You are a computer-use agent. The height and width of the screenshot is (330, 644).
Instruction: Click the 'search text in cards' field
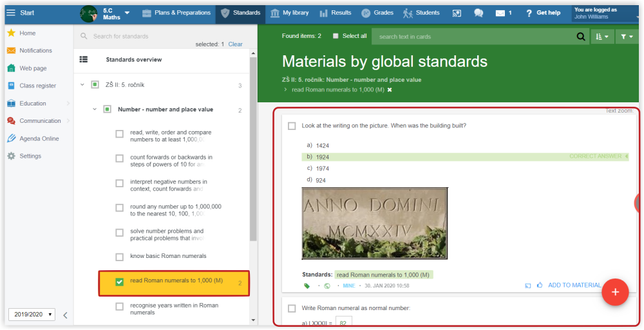473,37
